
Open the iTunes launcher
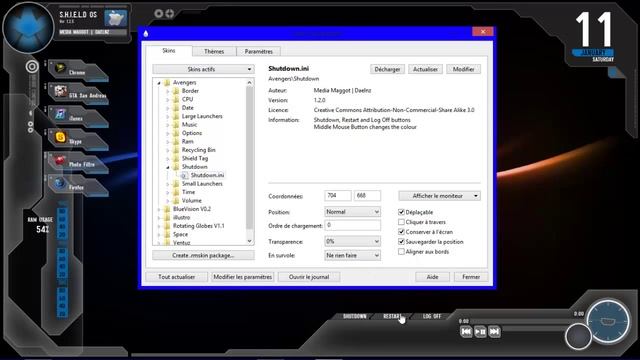78,117
